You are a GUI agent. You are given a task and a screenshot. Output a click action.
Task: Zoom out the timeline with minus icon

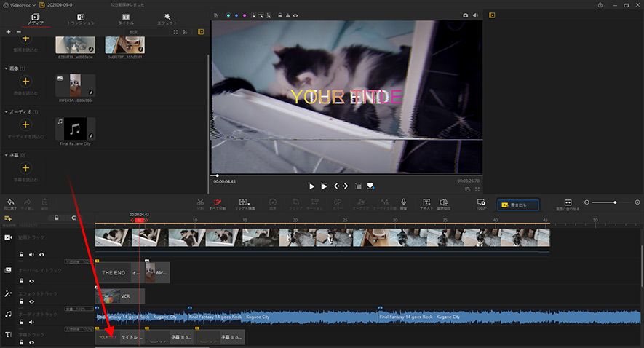[x=587, y=202]
